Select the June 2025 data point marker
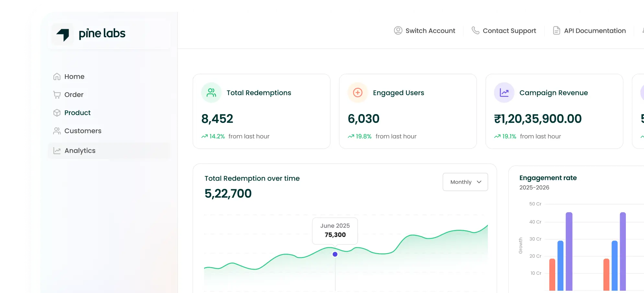The width and height of the screenshot is (644, 293). point(335,254)
